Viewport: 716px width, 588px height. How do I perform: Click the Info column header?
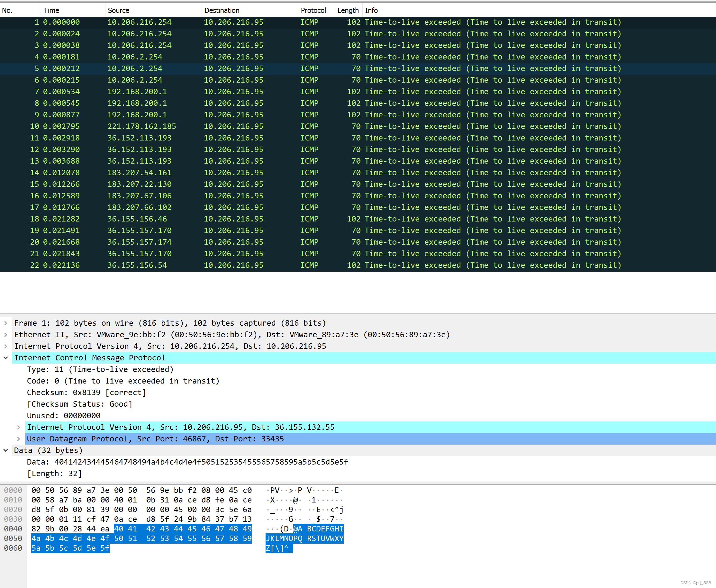click(371, 11)
